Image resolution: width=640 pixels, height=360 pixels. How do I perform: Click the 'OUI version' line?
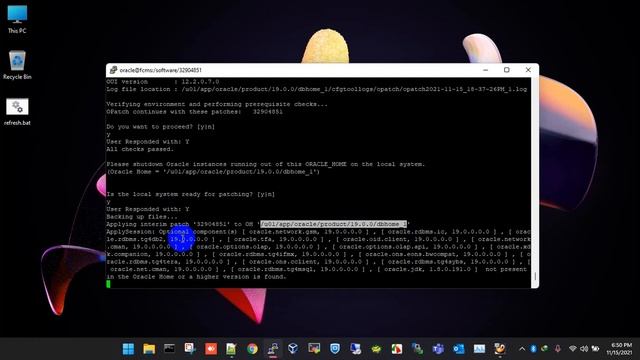(163, 82)
